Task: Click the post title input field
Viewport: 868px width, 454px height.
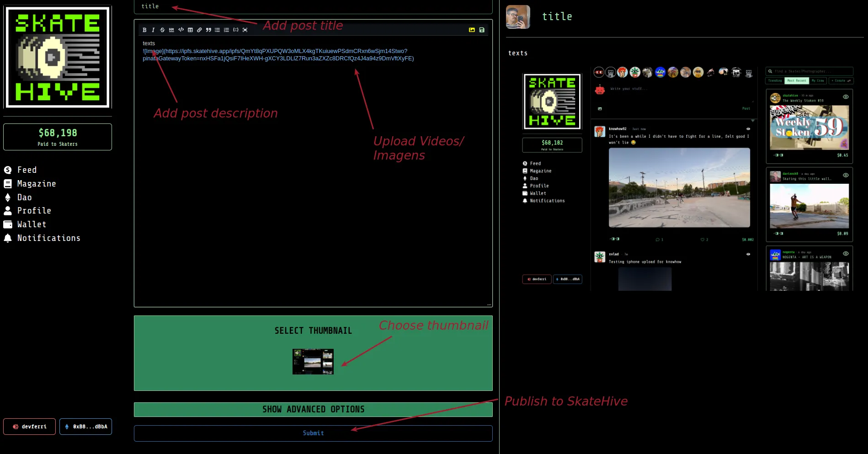Action: 313,6
